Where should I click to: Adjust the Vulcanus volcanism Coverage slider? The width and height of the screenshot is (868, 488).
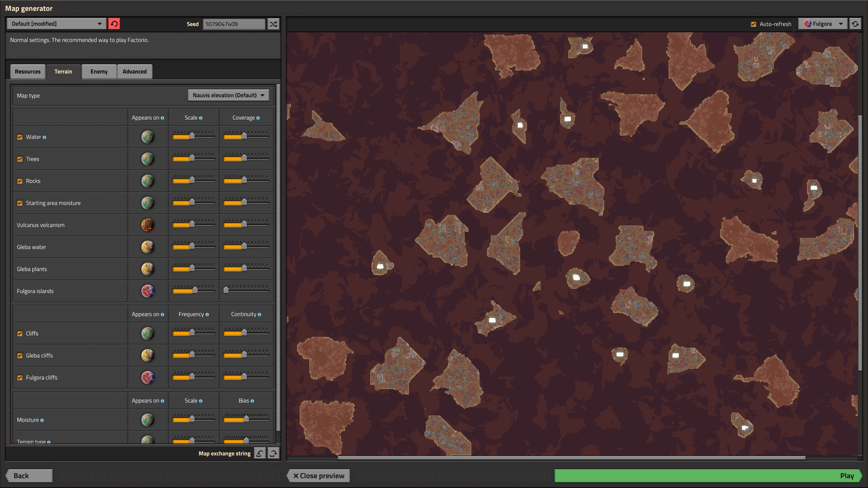point(246,224)
